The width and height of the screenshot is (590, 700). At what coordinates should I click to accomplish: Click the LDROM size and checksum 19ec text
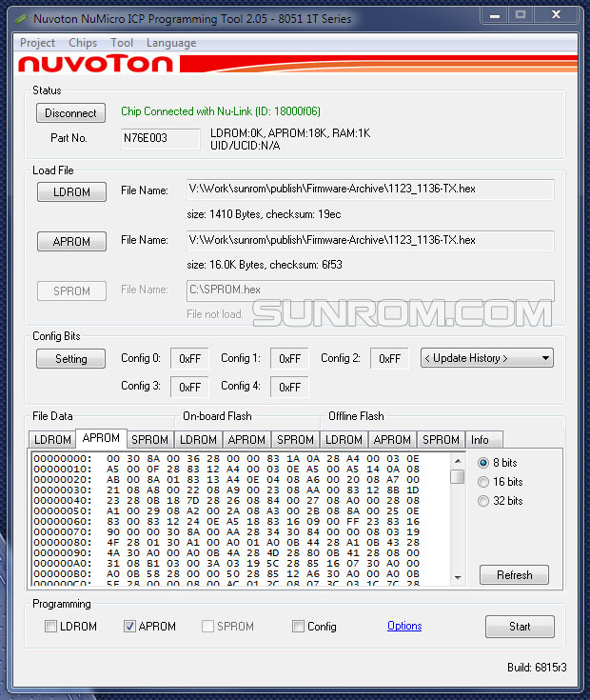pyautogui.click(x=264, y=214)
